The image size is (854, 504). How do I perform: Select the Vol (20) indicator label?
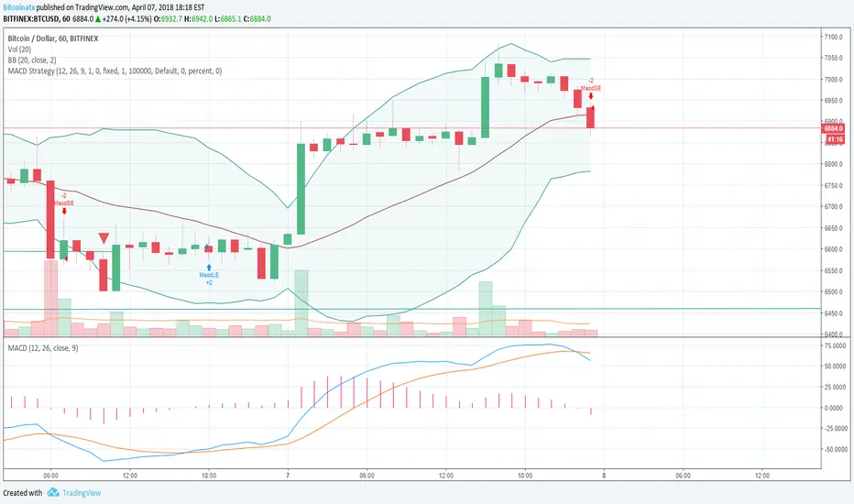(x=19, y=49)
